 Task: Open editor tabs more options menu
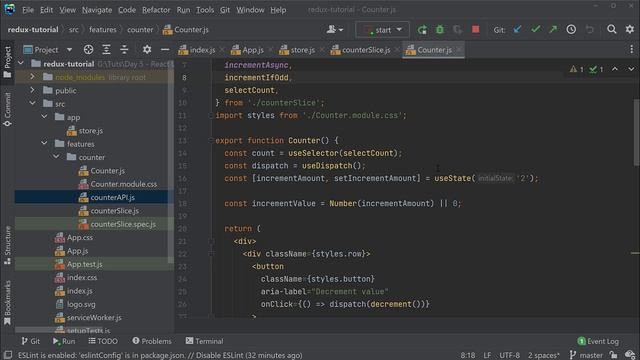pyautogui.click(x=631, y=50)
